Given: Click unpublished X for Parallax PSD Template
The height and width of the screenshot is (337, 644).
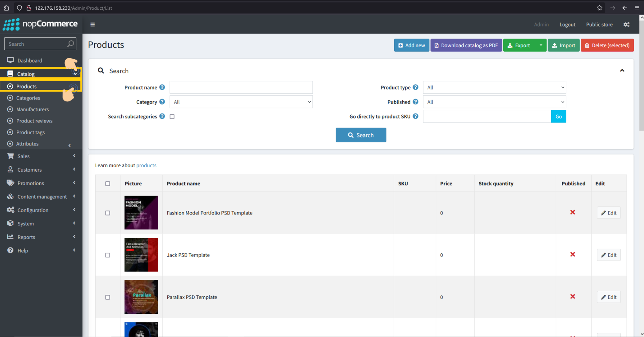Looking at the screenshot, I should pyautogui.click(x=573, y=297).
